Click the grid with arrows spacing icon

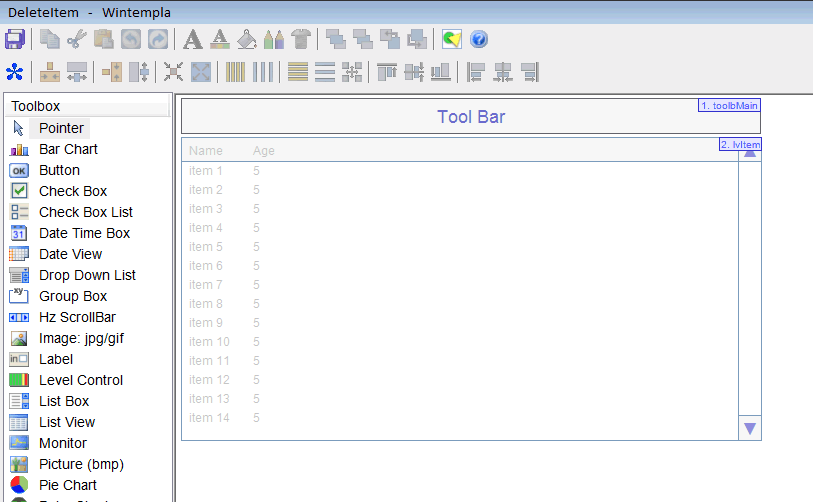click(x=352, y=72)
